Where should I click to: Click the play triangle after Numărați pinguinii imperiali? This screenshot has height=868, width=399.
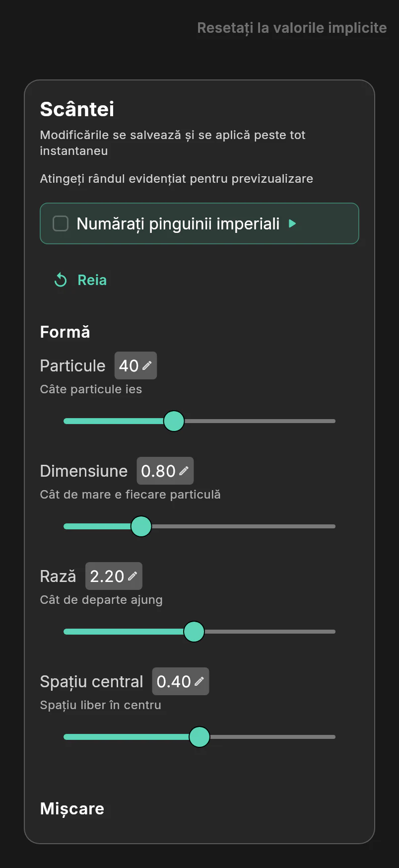pos(292,223)
